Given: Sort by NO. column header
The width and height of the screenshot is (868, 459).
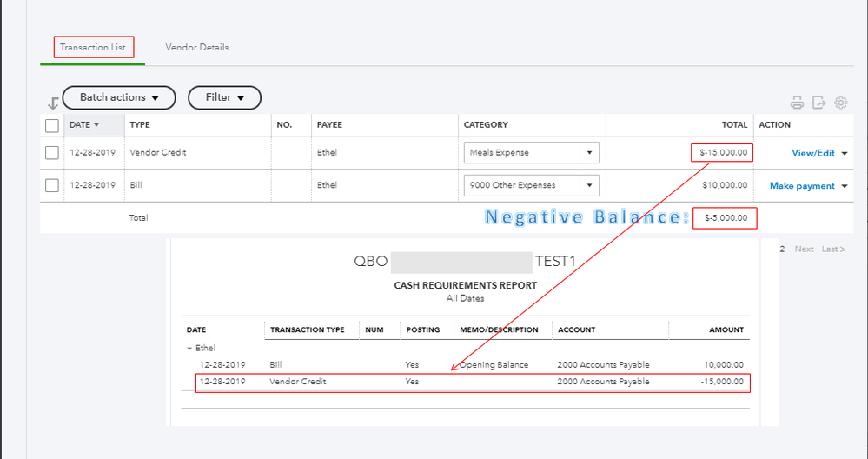Looking at the screenshot, I should (x=284, y=125).
